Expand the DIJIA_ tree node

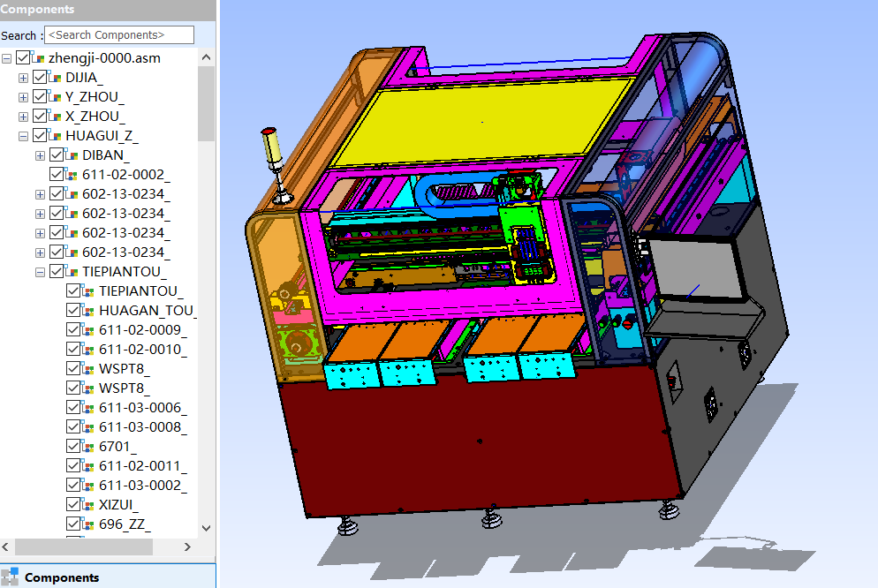click(24, 78)
